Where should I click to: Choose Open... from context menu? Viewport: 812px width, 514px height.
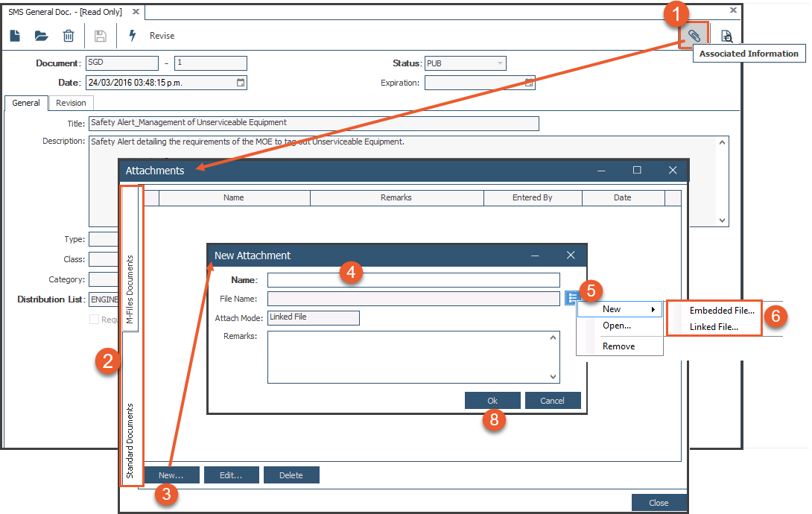pyautogui.click(x=616, y=326)
